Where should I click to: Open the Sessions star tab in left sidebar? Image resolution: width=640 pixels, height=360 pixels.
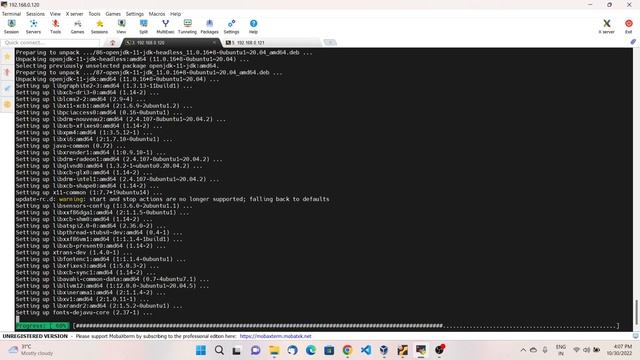click(x=7, y=57)
